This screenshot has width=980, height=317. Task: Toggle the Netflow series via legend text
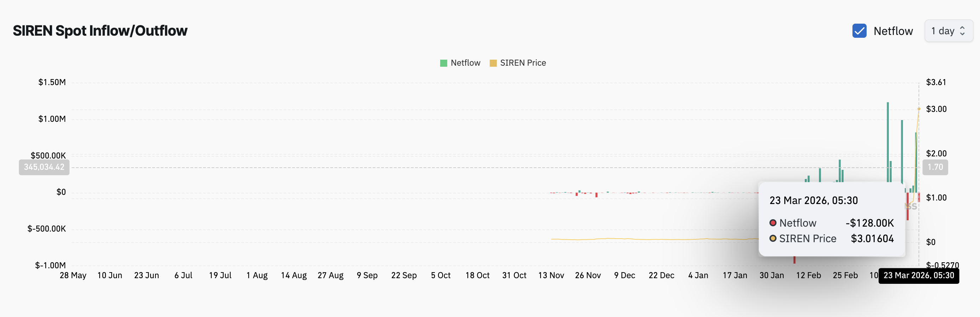tap(465, 63)
